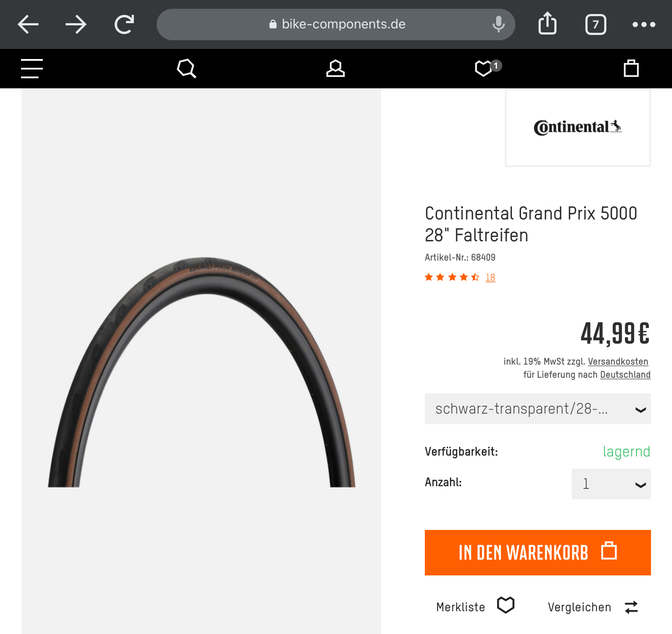Open the hamburger navigation menu
672x634 pixels.
click(32, 69)
